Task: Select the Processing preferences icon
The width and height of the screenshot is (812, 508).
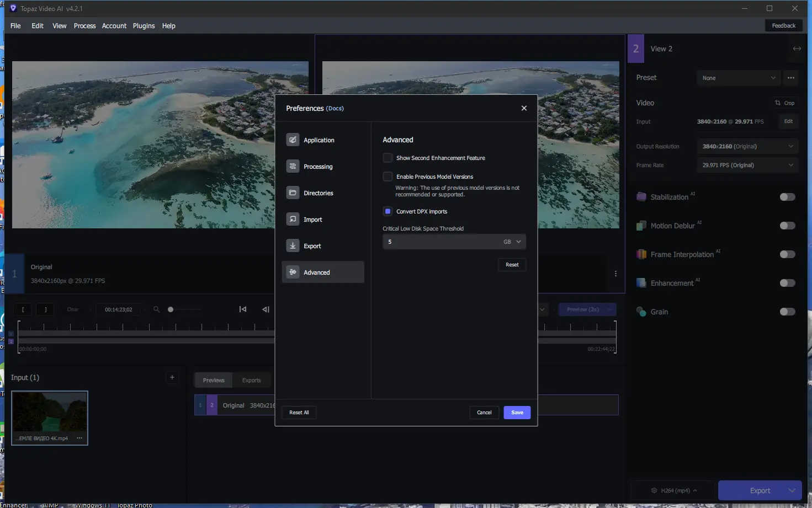Action: pyautogui.click(x=293, y=167)
